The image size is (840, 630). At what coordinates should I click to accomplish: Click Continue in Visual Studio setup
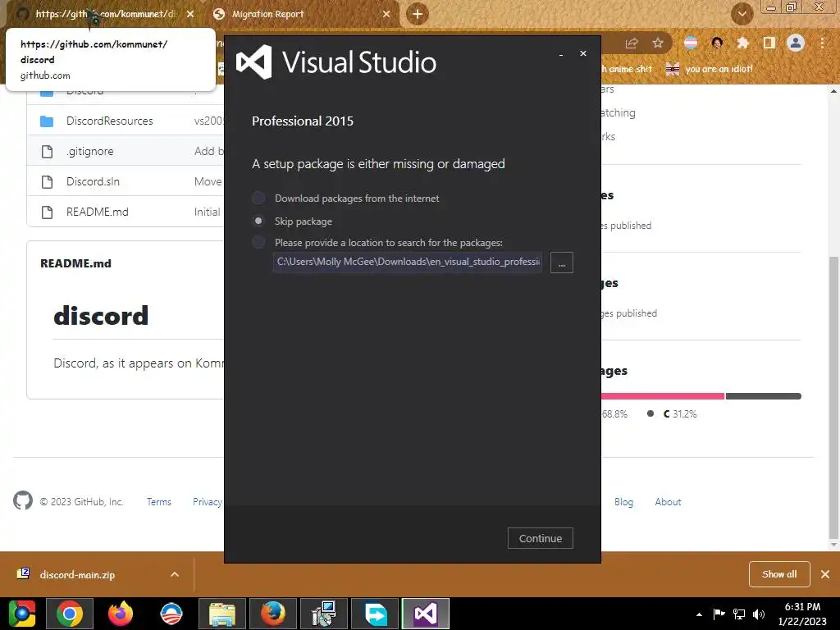[x=540, y=538]
